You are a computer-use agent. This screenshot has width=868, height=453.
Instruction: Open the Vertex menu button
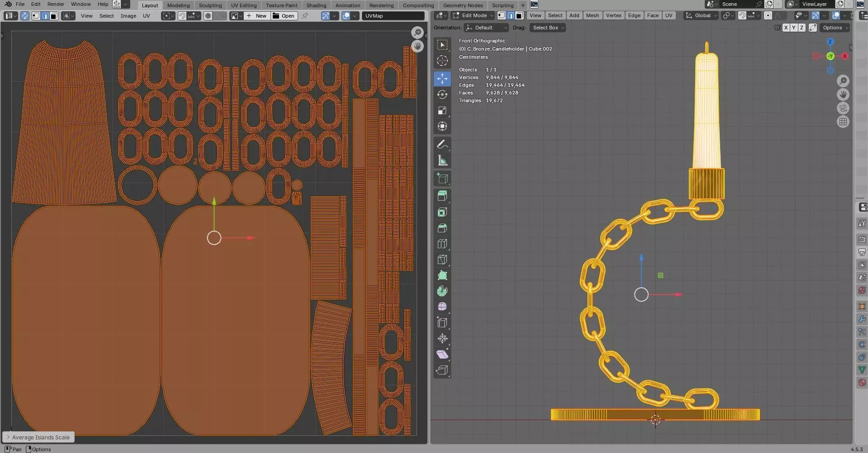[613, 15]
